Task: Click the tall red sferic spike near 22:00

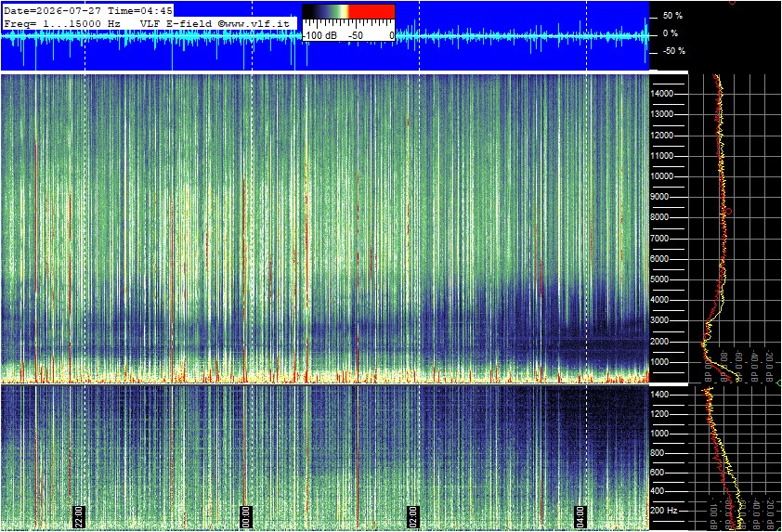Action: [x=70, y=287]
